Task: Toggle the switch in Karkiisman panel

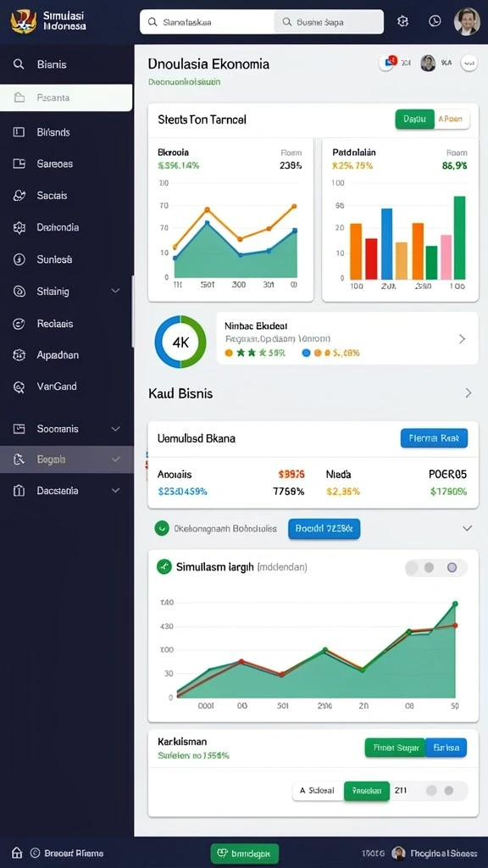Action: tap(441, 790)
